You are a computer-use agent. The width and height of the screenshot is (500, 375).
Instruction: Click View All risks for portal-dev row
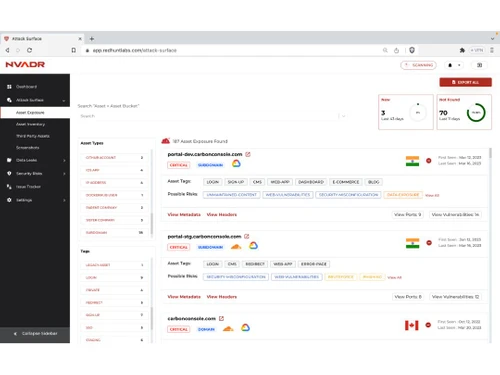432,195
